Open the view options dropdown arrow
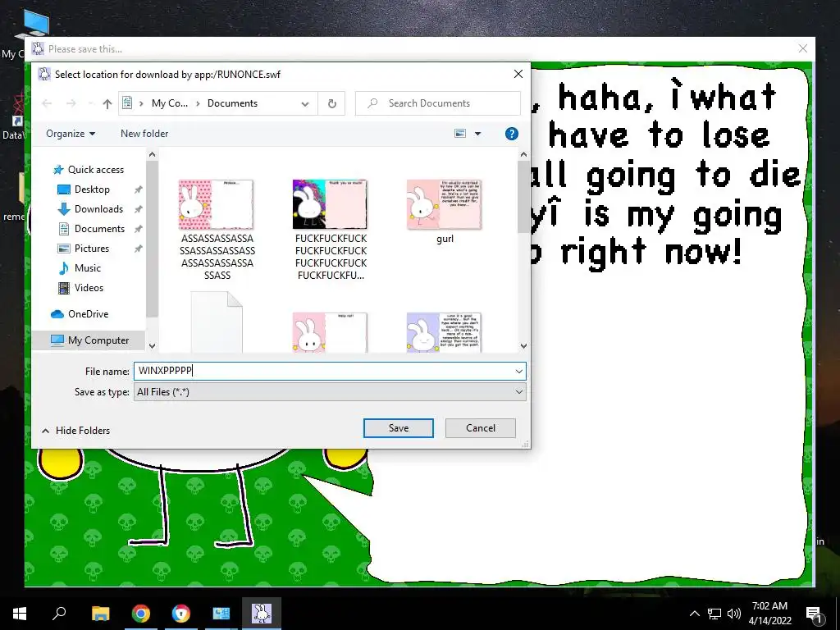Viewport: 840px width, 630px height. [477, 134]
